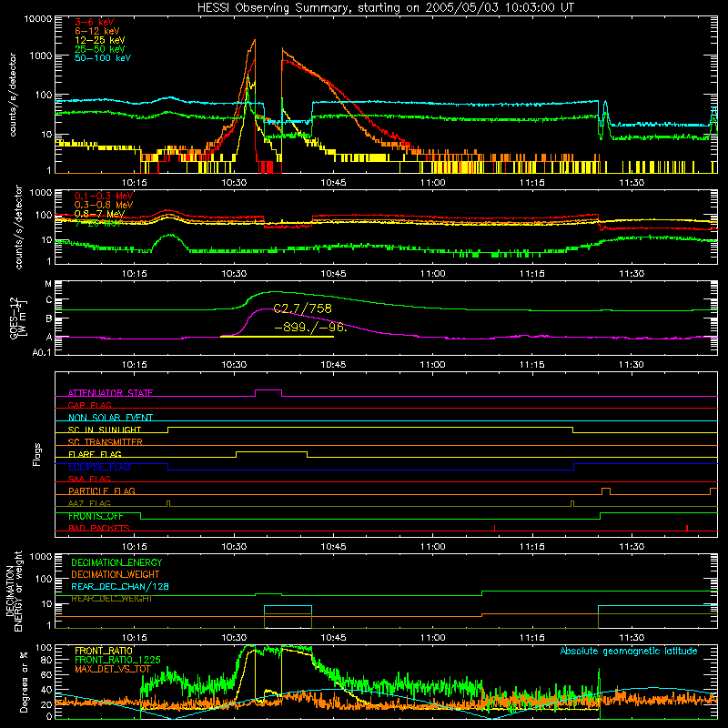Select the SAA_FLAG label
This screenshot has width=728, height=728.
pos(89,480)
